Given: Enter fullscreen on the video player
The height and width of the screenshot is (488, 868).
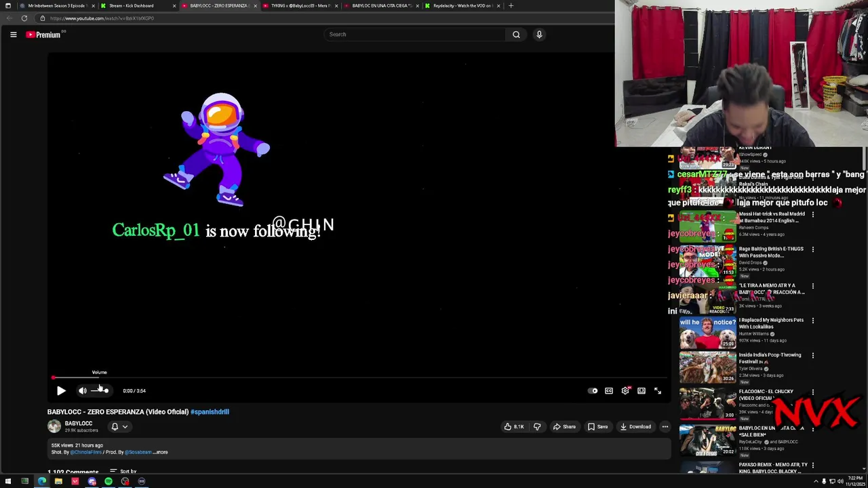Looking at the screenshot, I should coord(658,390).
